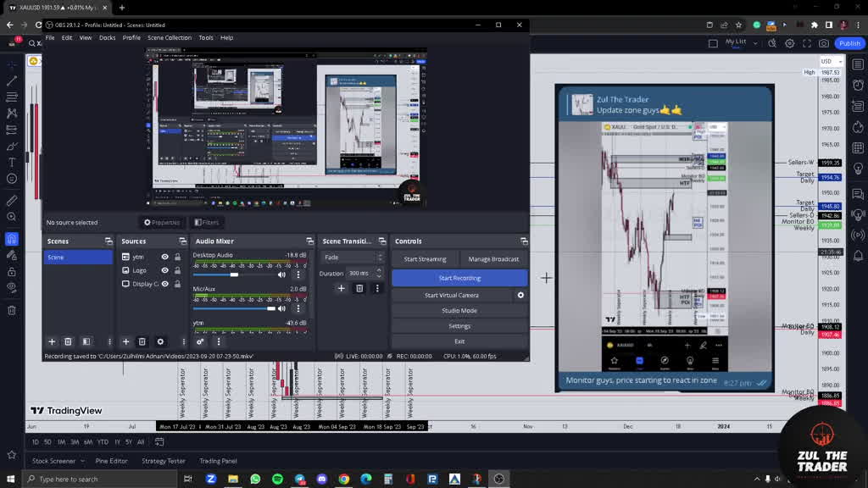The width and height of the screenshot is (868, 488).
Task: Mute the Mic/Aux channel
Action: (281, 308)
